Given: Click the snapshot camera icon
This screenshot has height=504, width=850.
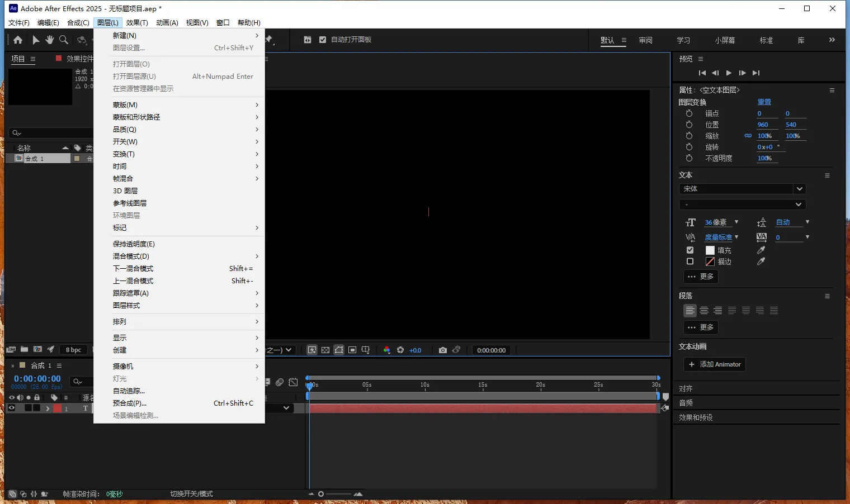Looking at the screenshot, I should point(443,350).
